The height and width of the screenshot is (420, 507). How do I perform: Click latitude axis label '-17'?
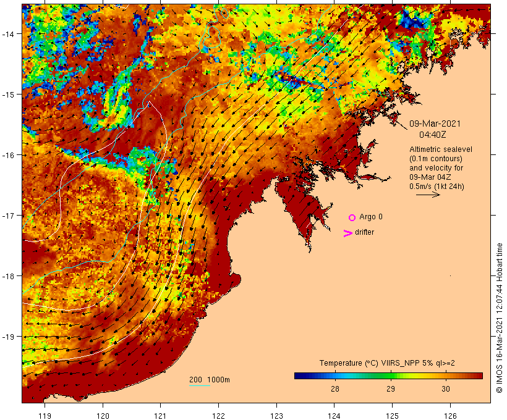pos(7,216)
